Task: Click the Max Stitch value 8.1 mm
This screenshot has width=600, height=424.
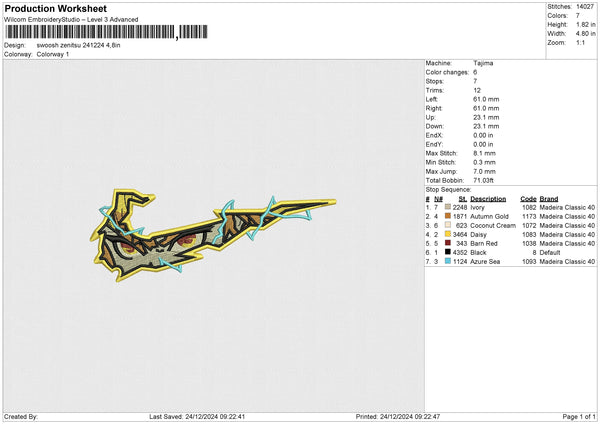Action: [x=484, y=153]
